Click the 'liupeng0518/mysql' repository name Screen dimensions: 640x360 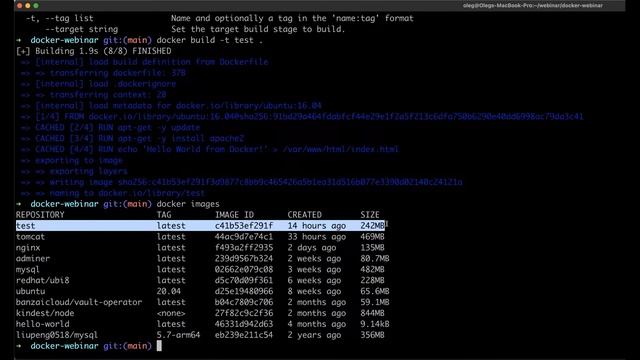pyautogui.click(x=57, y=335)
